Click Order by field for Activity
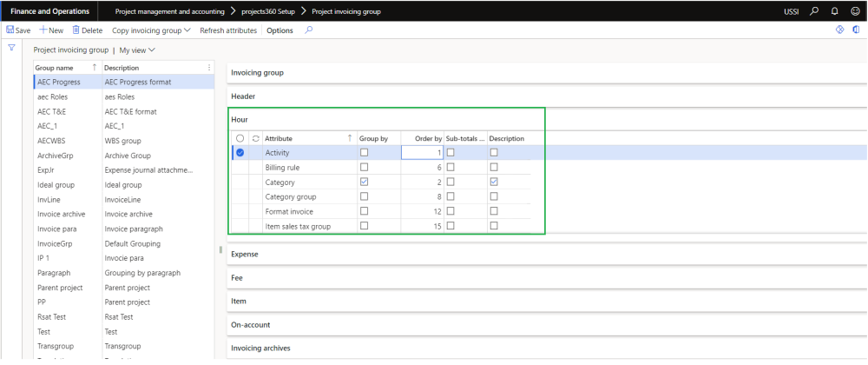Image resolution: width=868 pixels, height=365 pixels. pyautogui.click(x=423, y=153)
